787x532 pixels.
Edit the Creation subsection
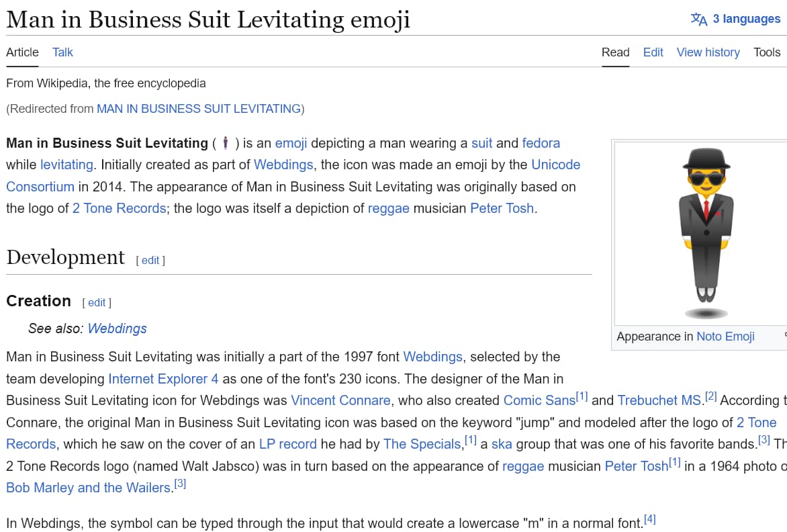pyautogui.click(x=97, y=303)
